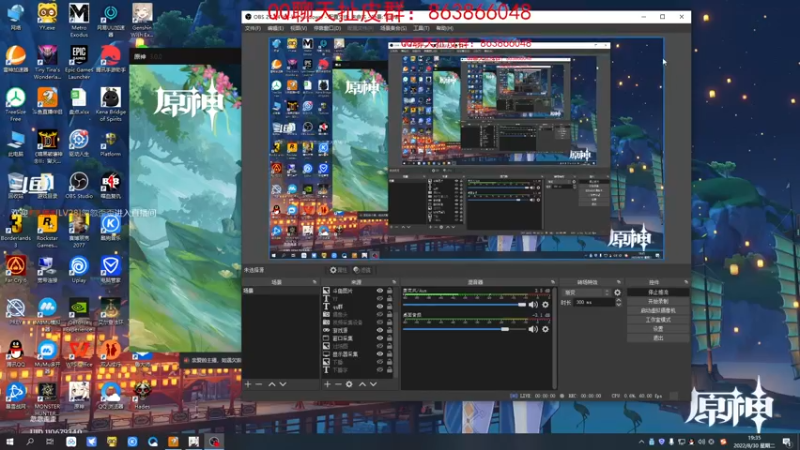
Task: Open TreeSize Free desktop icon
Action: [16, 104]
